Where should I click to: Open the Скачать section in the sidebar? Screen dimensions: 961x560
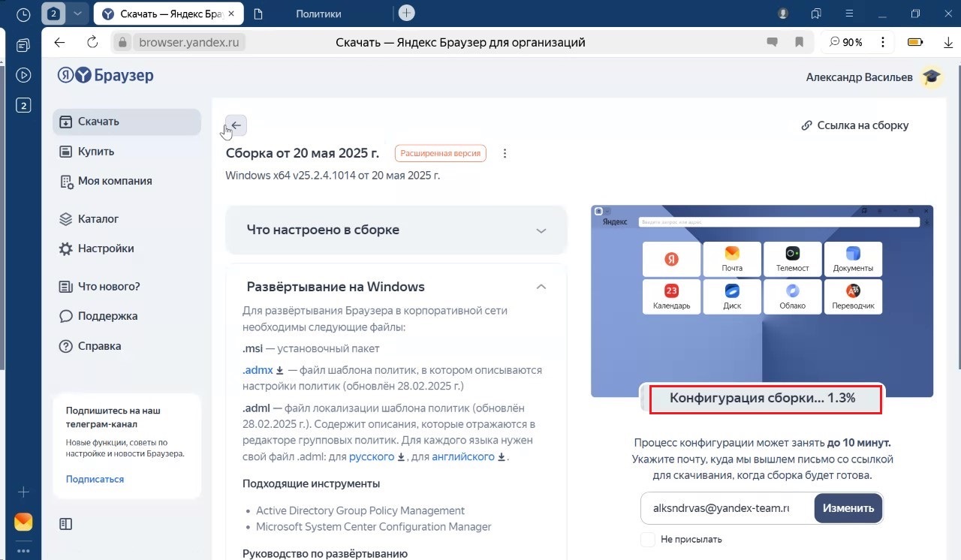pos(127,122)
